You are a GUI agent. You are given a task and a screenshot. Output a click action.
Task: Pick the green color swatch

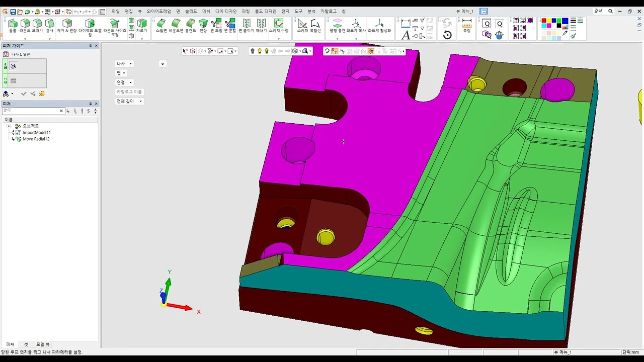(559, 21)
